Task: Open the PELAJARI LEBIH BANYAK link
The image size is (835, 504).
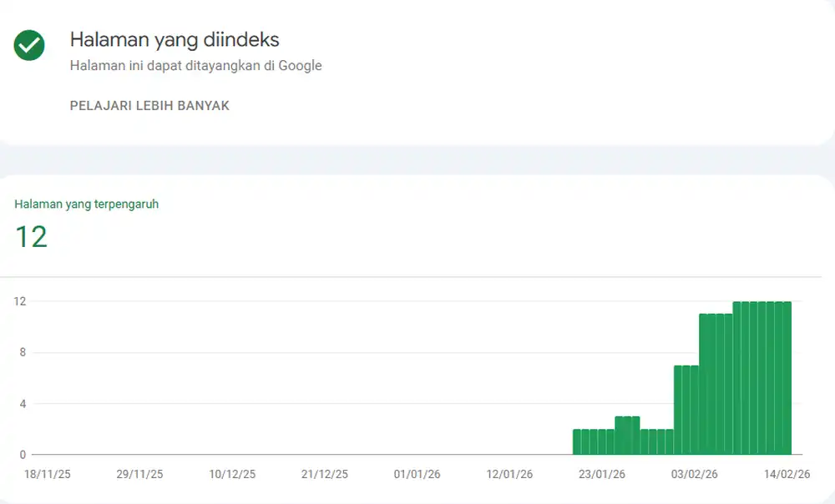Action: tap(149, 105)
